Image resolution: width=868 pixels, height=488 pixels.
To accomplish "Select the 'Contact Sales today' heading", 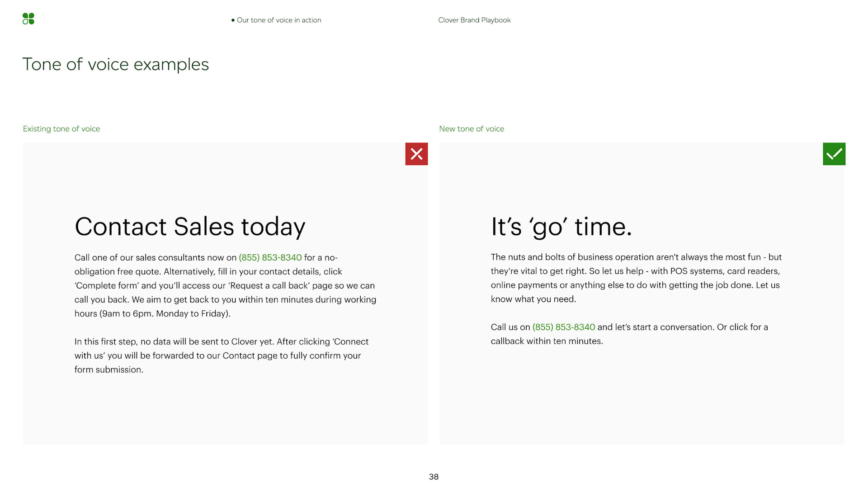I will [190, 227].
